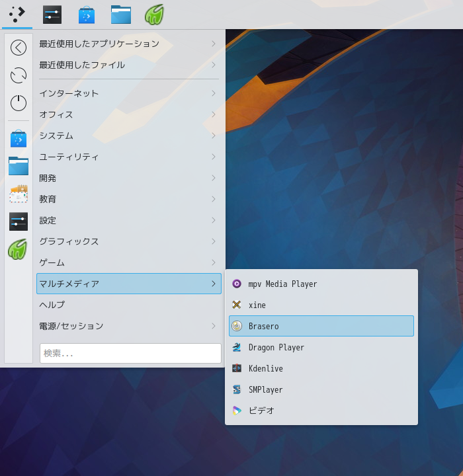Viewport: 463px width, 476px height.
Task: Click the mpv Media Player icon
Action: point(237,284)
